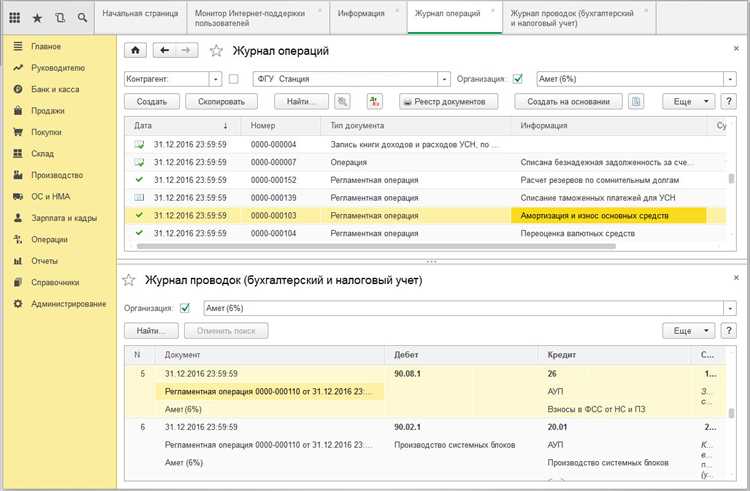Open the Операции section
Viewport: 750px width, 491px height.
[x=49, y=240]
